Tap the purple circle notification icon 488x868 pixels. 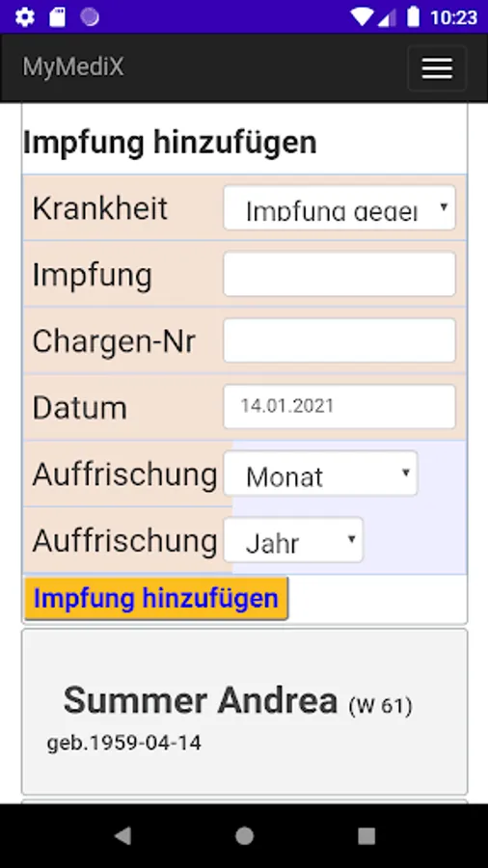pyautogui.click(x=90, y=17)
